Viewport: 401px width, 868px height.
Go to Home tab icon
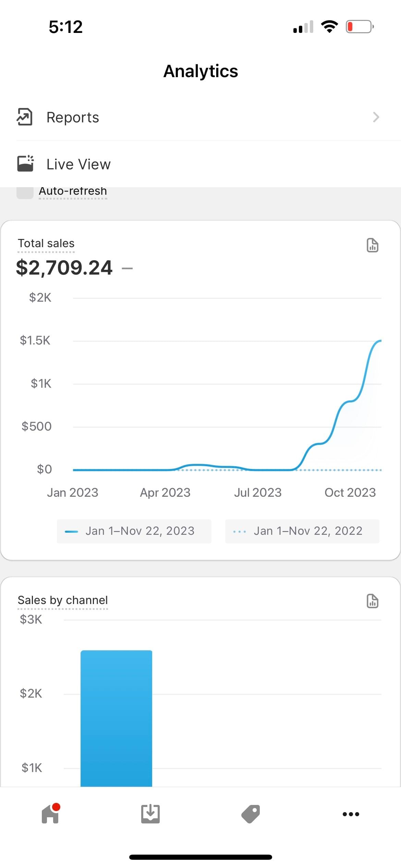[x=50, y=814]
